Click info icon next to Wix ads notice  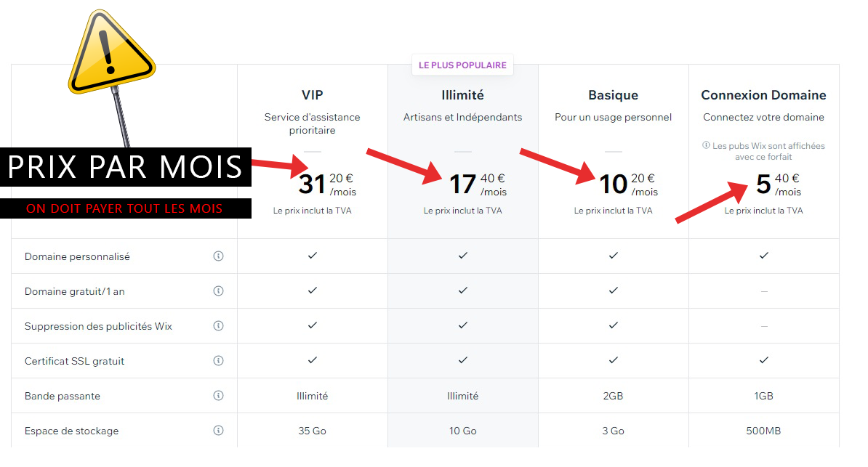click(706, 146)
